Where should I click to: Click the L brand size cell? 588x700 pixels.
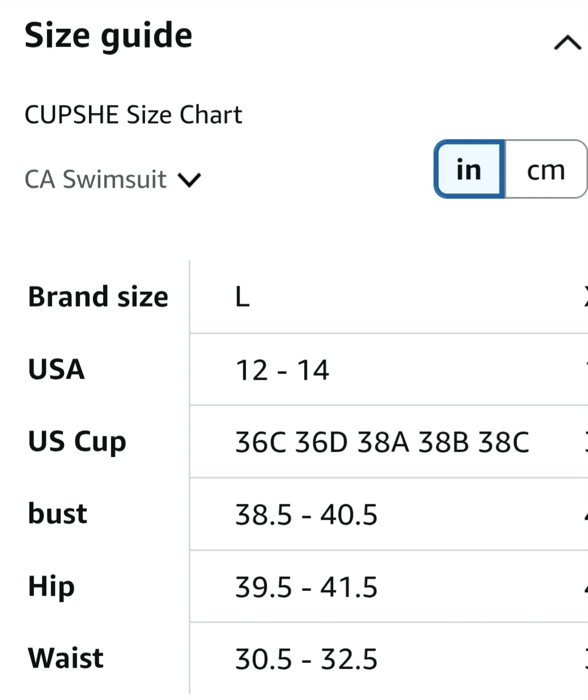(x=242, y=296)
